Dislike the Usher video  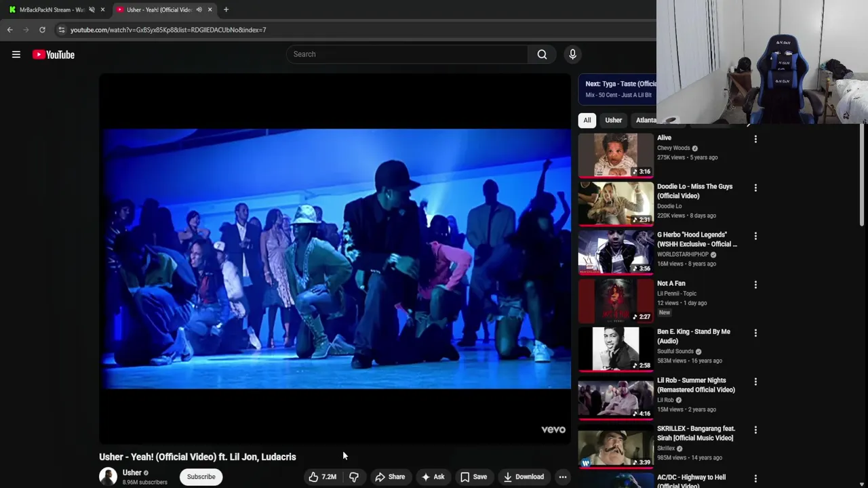click(354, 477)
